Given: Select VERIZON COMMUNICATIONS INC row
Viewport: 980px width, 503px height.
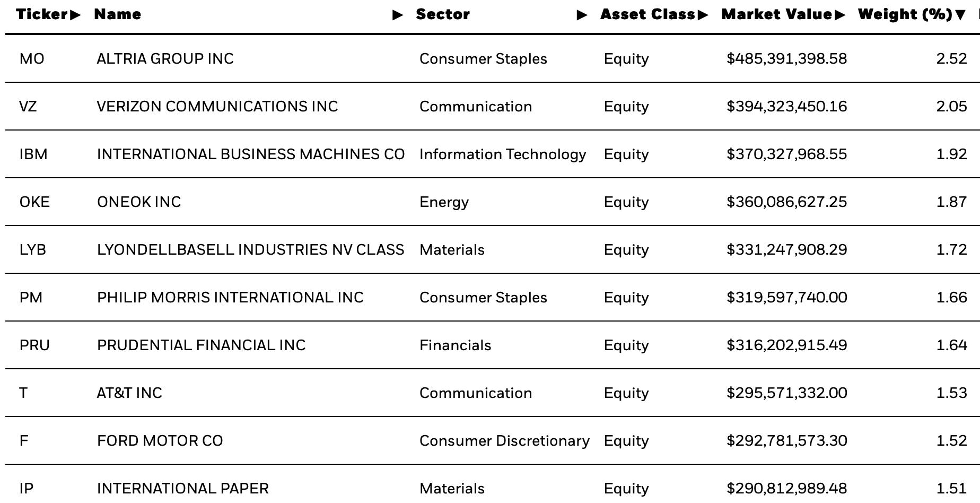Looking at the screenshot, I should click(x=493, y=106).
